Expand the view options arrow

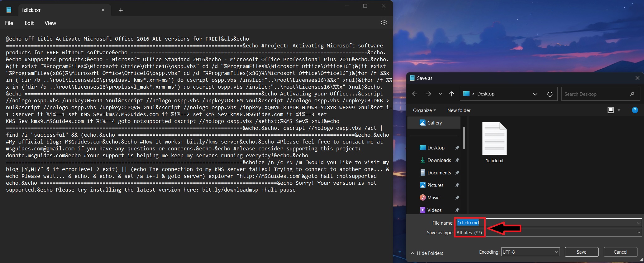pyautogui.click(x=619, y=110)
